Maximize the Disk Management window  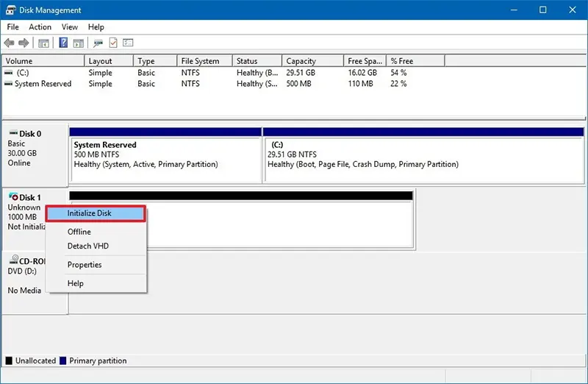point(542,10)
